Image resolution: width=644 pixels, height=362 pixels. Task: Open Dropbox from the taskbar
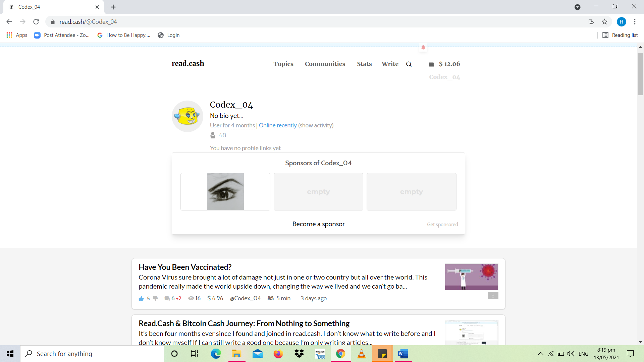299,354
